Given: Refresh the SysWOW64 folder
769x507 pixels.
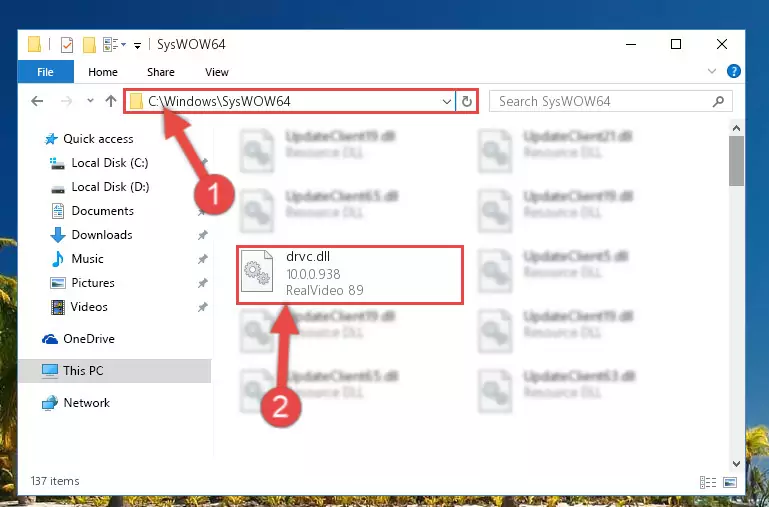Looking at the screenshot, I should 466,101.
